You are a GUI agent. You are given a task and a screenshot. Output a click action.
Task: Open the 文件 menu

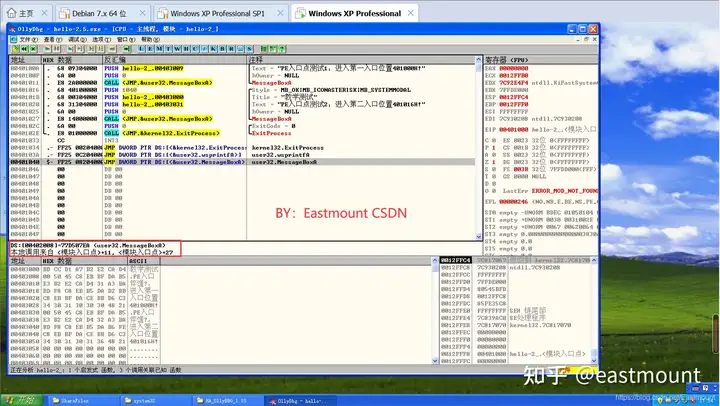click(x=28, y=39)
